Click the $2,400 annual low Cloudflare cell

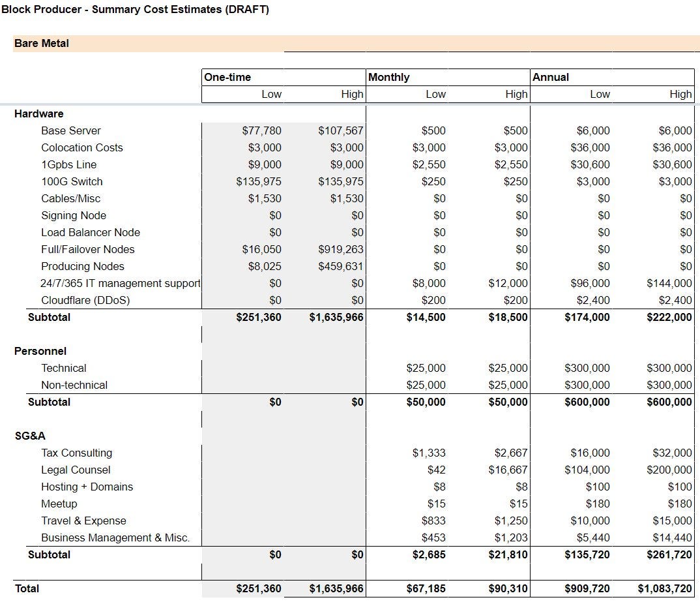(593, 300)
